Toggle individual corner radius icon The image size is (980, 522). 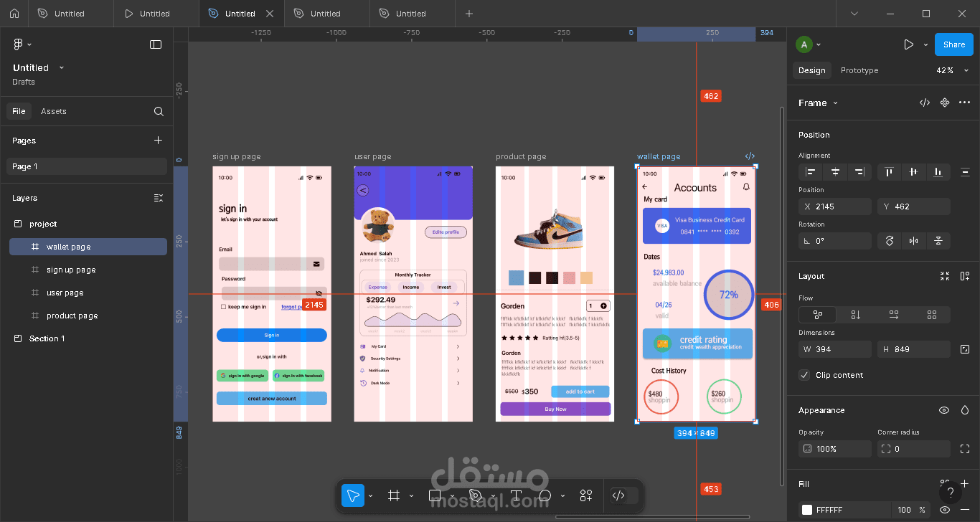tap(965, 449)
